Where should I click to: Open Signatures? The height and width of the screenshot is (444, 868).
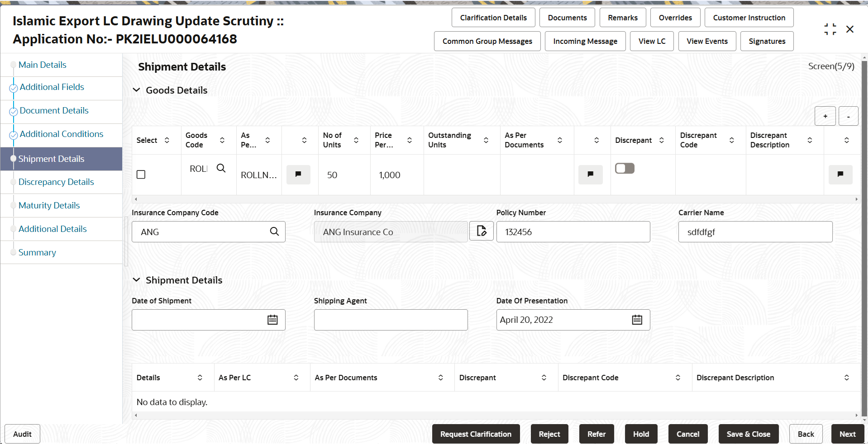[x=767, y=41]
